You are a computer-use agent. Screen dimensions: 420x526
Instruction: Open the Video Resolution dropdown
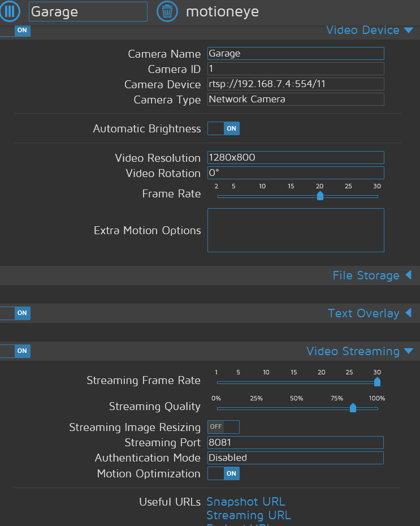(x=296, y=158)
